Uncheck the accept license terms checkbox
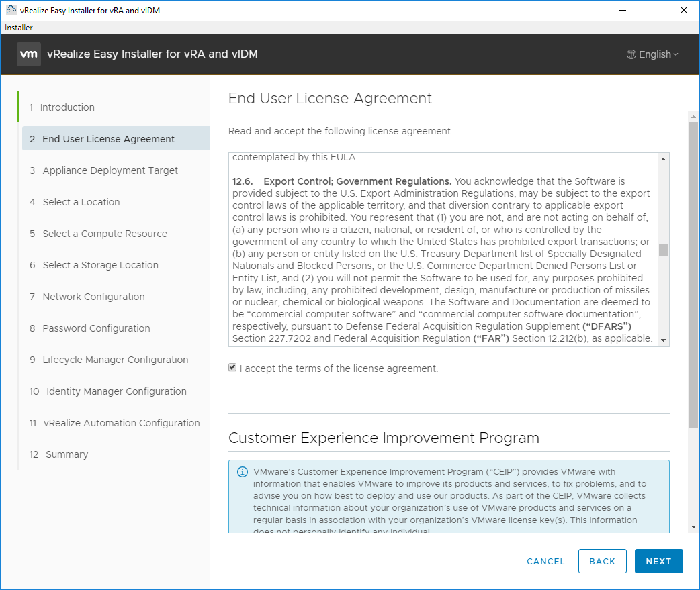 pos(232,367)
